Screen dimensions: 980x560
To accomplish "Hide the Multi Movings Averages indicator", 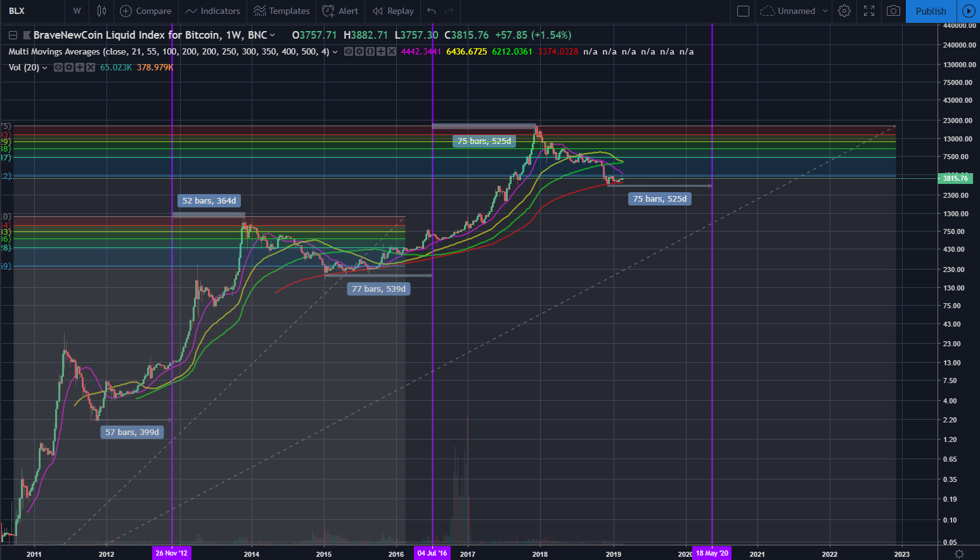I will (348, 51).
